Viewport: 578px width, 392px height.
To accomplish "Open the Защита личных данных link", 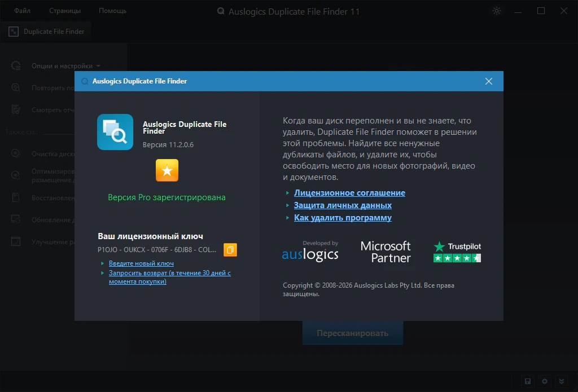I will click(343, 205).
